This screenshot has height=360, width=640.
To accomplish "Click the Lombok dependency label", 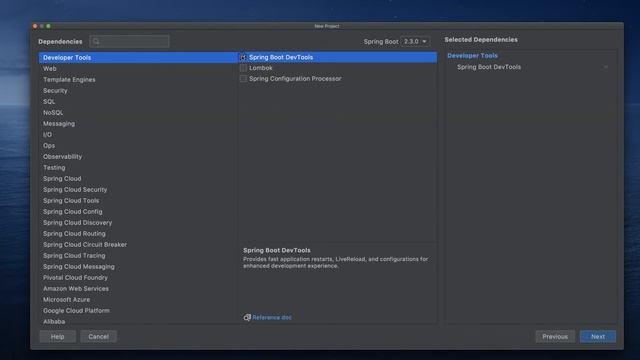I will click(x=261, y=68).
